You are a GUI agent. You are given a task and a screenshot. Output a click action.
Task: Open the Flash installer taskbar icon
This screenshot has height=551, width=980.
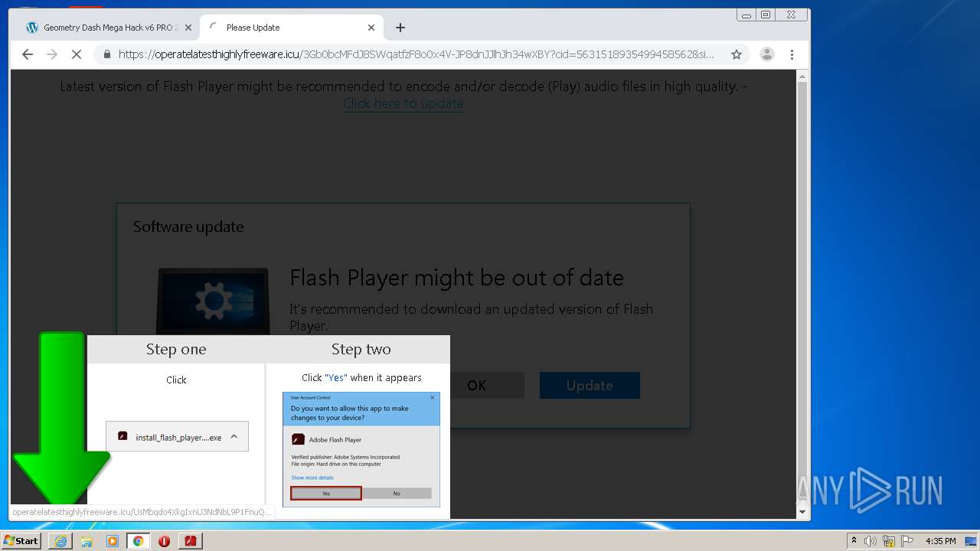190,541
